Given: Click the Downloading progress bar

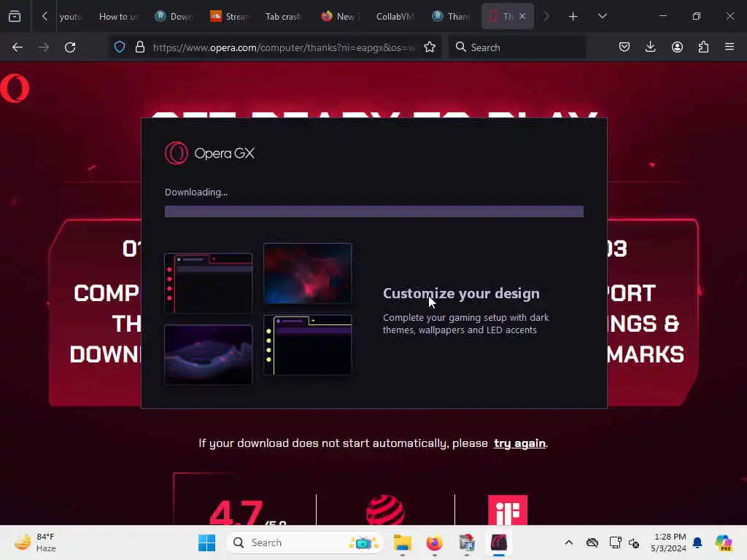Looking at the screenshot, I should pos(374,211).
